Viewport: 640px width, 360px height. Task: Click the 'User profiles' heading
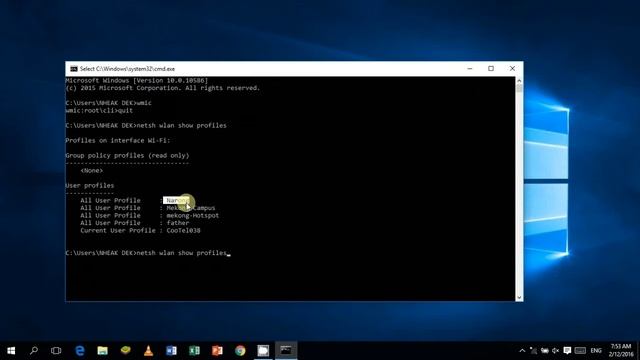point(90,186)
